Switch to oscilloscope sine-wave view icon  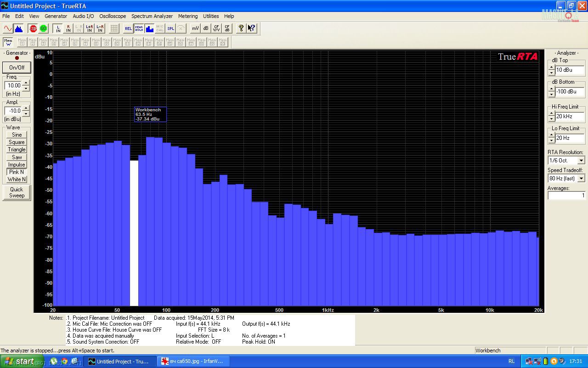click(x=8, y=29)
